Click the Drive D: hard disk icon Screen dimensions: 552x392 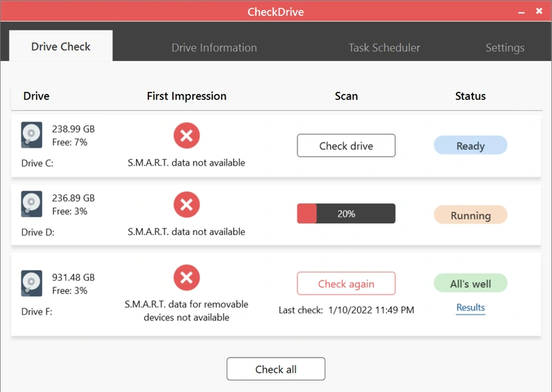point(32,204)
